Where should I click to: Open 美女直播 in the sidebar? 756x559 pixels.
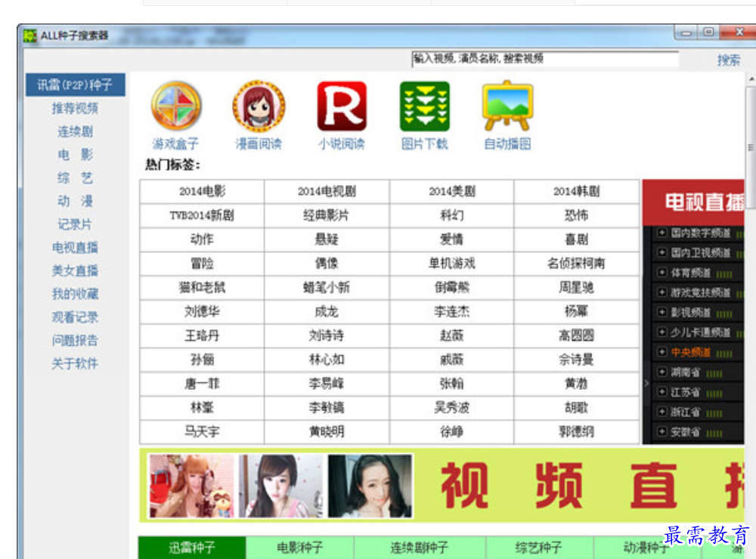pos(75,270)
